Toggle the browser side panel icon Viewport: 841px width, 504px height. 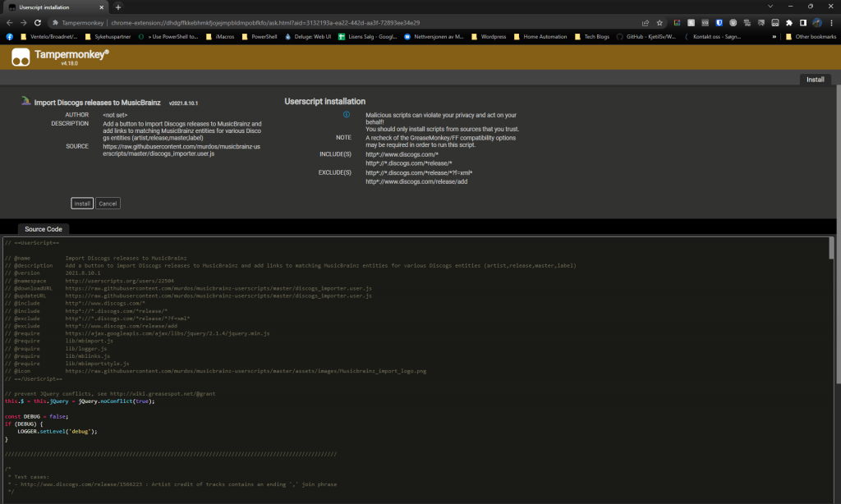pyautogui.click(x=803, y=22)
